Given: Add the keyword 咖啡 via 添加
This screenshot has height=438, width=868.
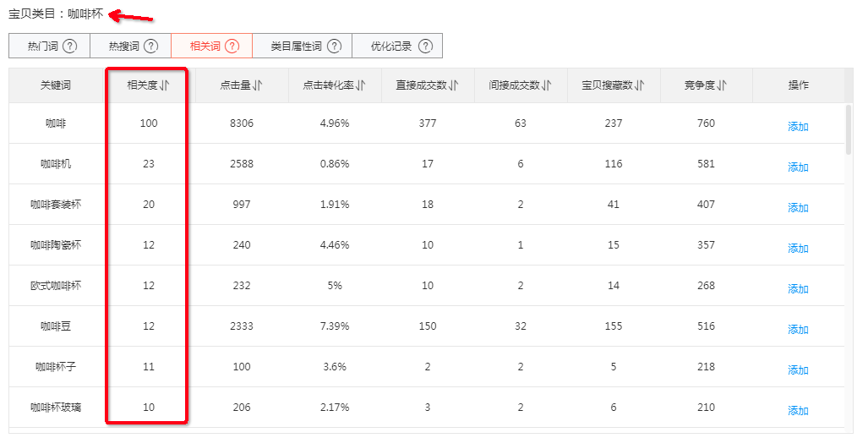Looking at the screenshot, I should [x=798, y=127].
